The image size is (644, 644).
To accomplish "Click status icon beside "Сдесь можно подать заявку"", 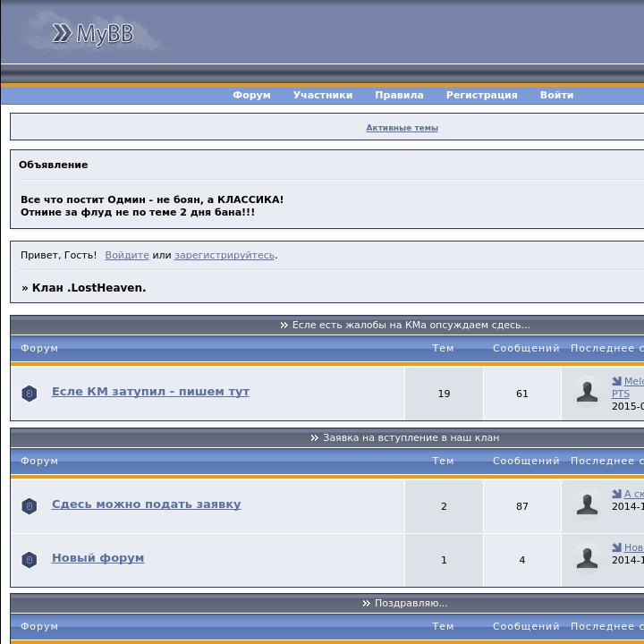I will (x=30, y=506).
